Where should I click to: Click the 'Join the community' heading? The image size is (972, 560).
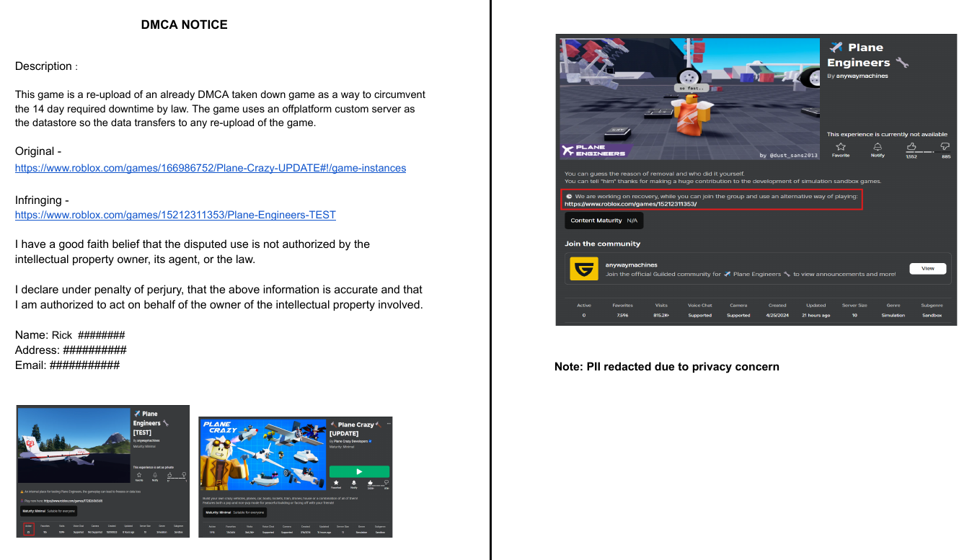[x=602, y=244]
